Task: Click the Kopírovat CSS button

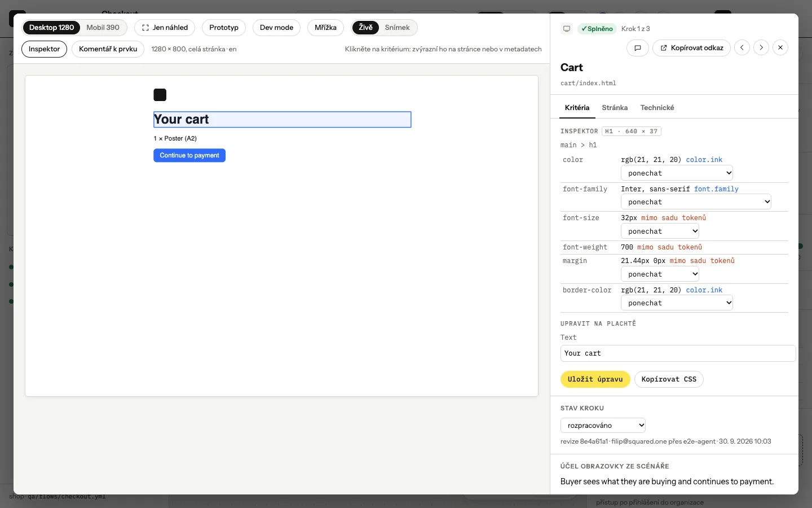Action: click(x=669, y=379)
